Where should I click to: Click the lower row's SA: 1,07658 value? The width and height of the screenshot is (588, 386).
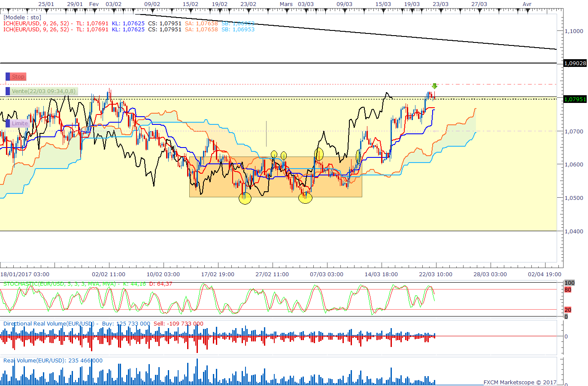[x=201, y=30]
